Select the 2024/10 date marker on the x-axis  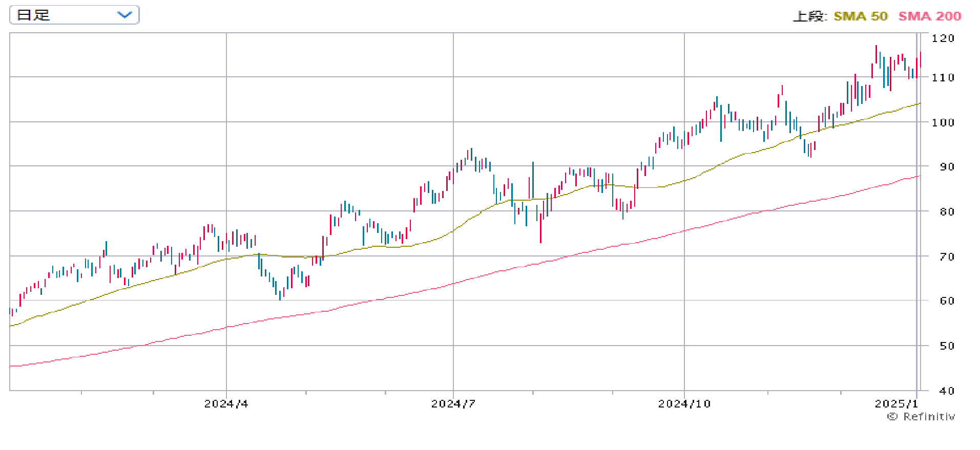(x=684, y=404)
